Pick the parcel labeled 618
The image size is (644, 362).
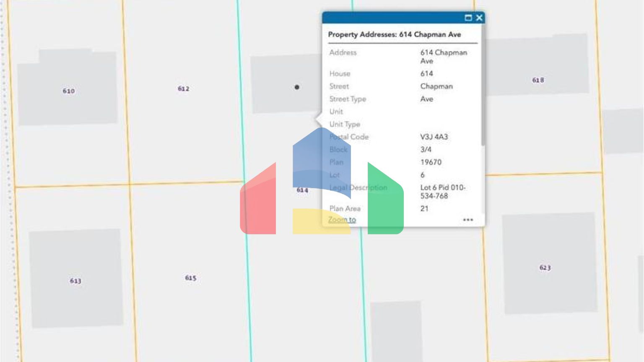(538, 80)
